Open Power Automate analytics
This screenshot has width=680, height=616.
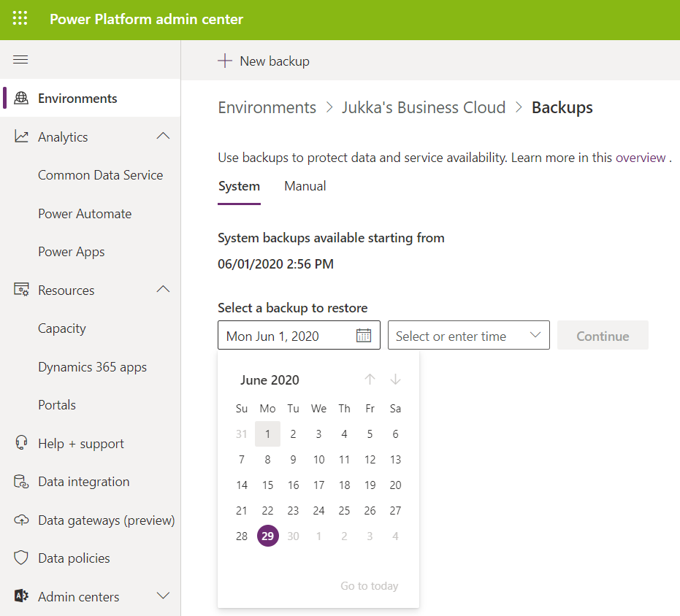pyautogui.click(x=85, y=214)
